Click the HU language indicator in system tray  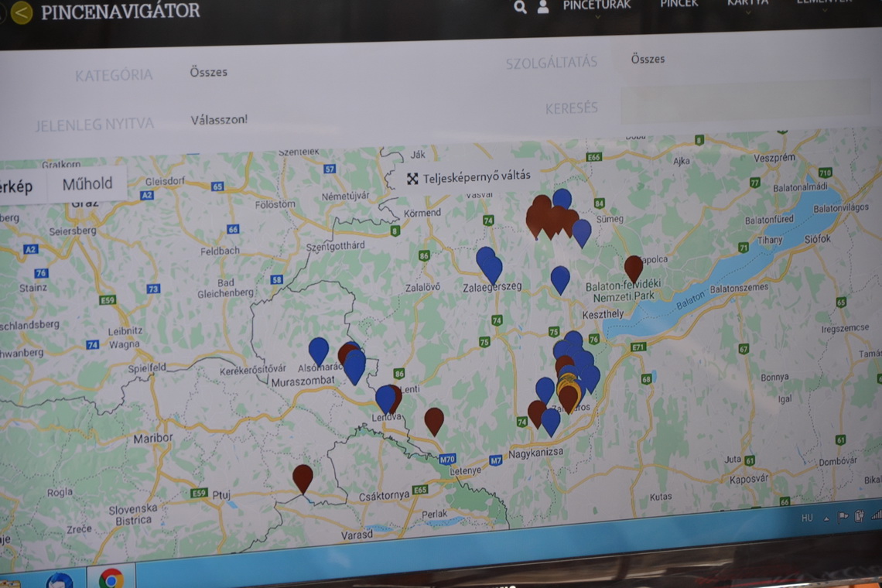pyautogui.click(x=807, y=518)
